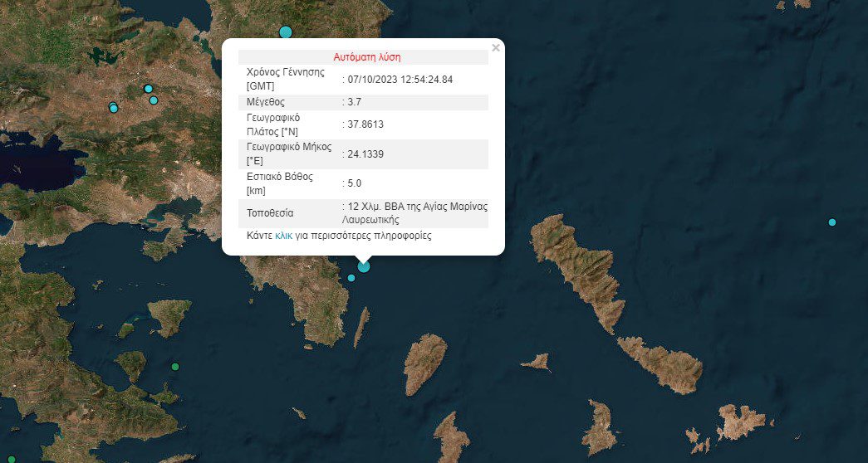Image resolution: width=868 pixels, height=463 pixels.
Task: Select the uppermost cyan marker in the inland cluster
Action: [149, 89]
